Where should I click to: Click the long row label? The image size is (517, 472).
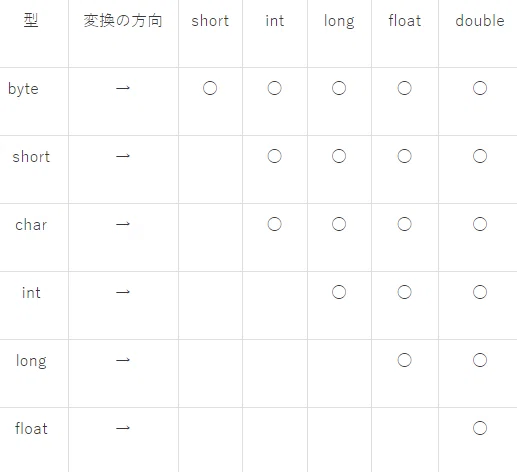[31, 361]
